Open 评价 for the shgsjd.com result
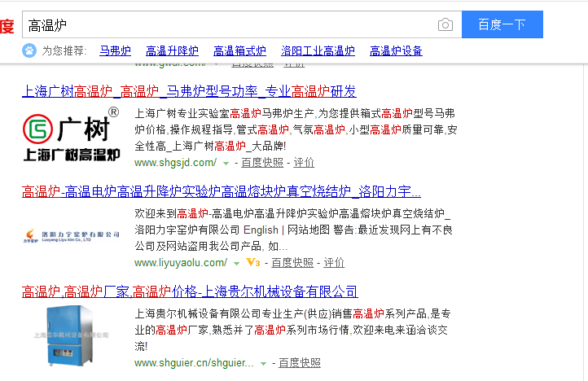Screen dimensions: 588x381 click(304, 163)
